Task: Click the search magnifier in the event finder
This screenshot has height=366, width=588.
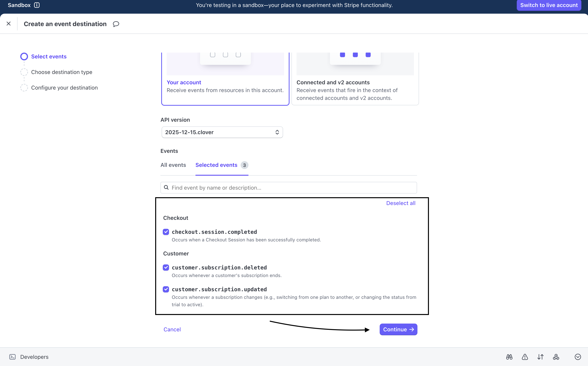Action: pyautogui.click(x=166, y=188)
